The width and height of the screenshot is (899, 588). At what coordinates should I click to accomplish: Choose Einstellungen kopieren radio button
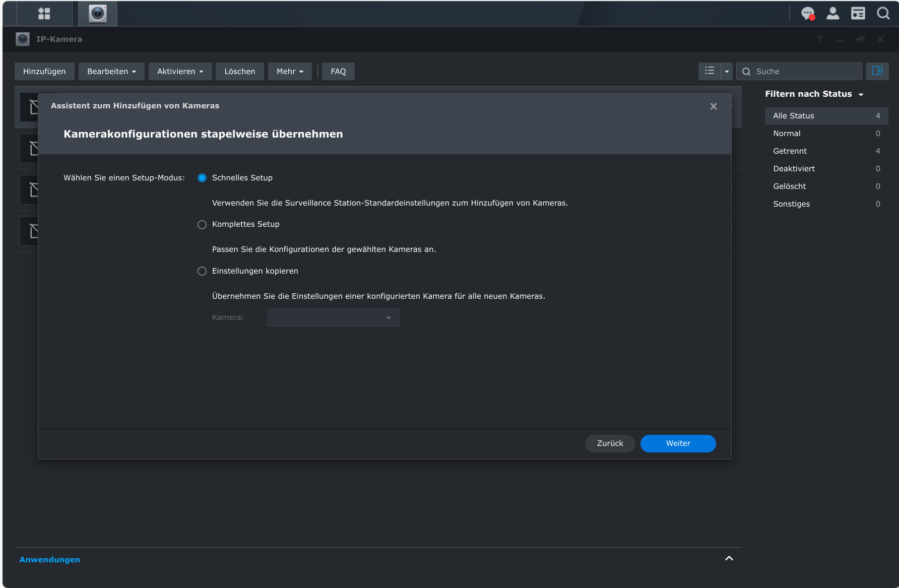click(x=202, y=271)
